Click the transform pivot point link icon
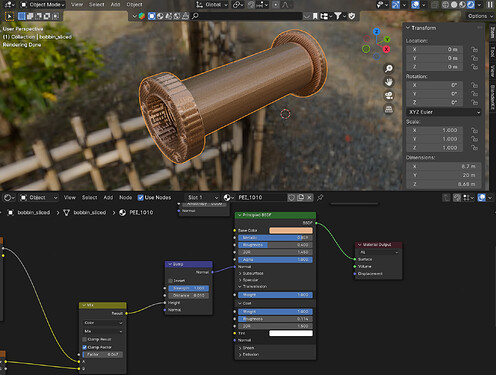Image resolution: width=496 pixels, height=375 pixels. 238,5
